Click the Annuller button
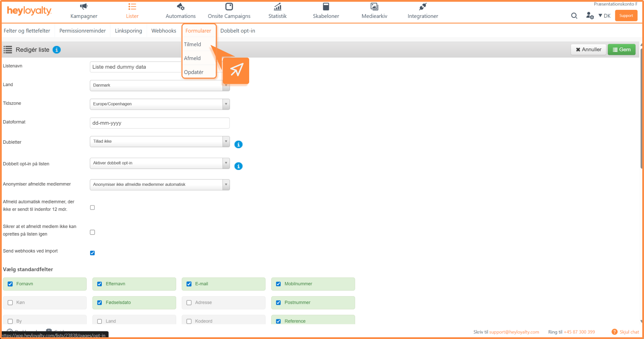Screen dimensions: 644x339 point(589,50)
